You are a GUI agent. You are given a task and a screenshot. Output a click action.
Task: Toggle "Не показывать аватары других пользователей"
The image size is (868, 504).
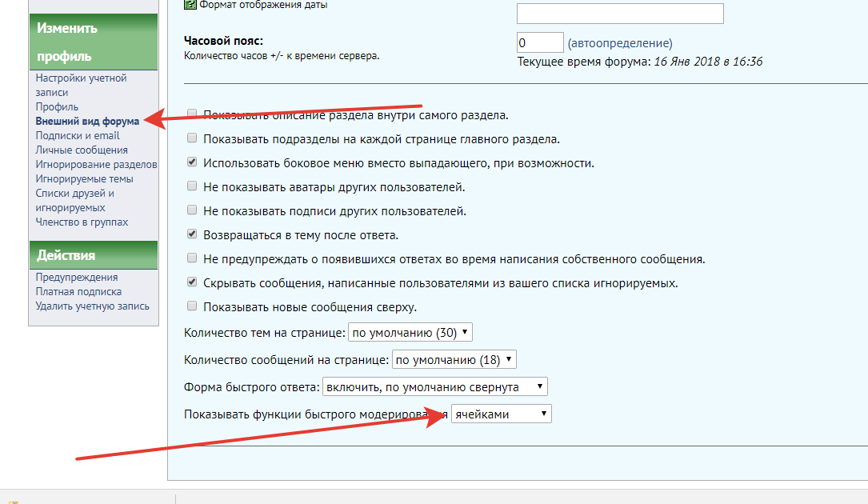[191, 186]
